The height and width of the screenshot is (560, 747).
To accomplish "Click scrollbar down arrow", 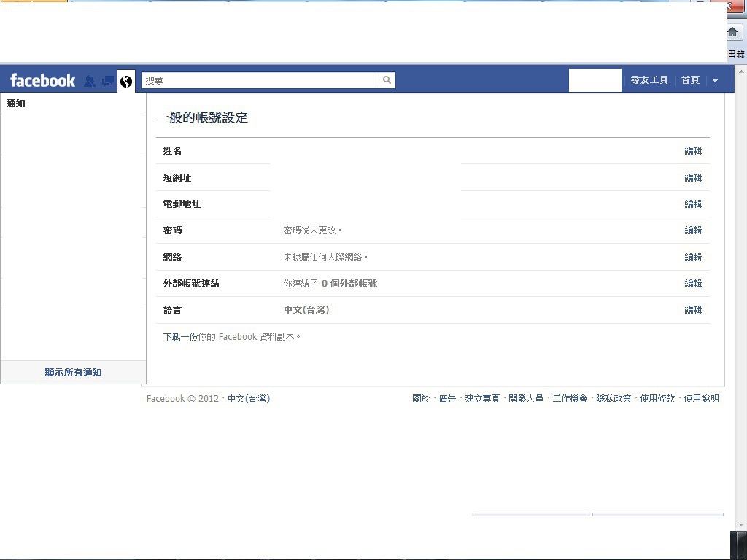I will point(741,525).
